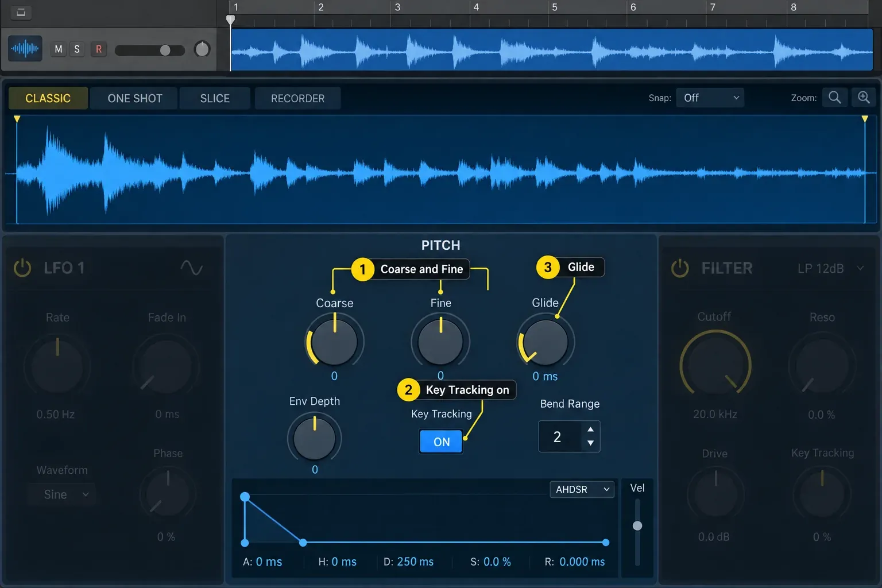Image resolution: width=882 pixels, height=588 pixels.
Task: Select the blue audio region in the track lane
Action: (552, 50)
